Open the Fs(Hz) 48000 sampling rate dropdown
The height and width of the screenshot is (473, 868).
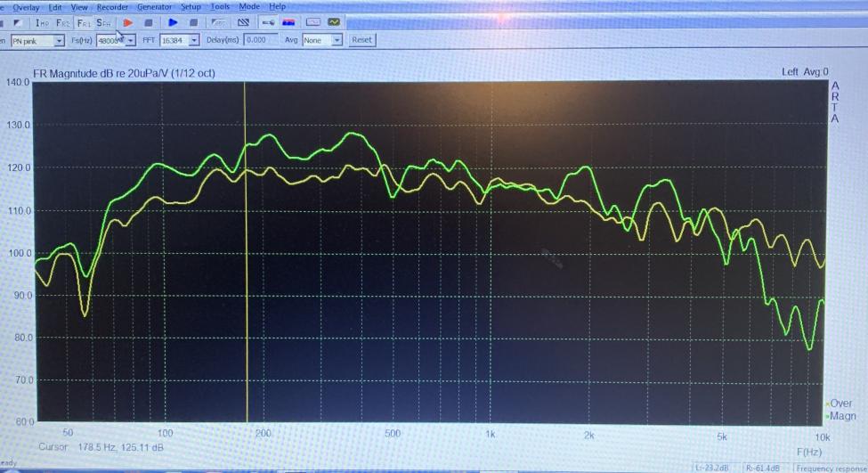click(116, 40)
